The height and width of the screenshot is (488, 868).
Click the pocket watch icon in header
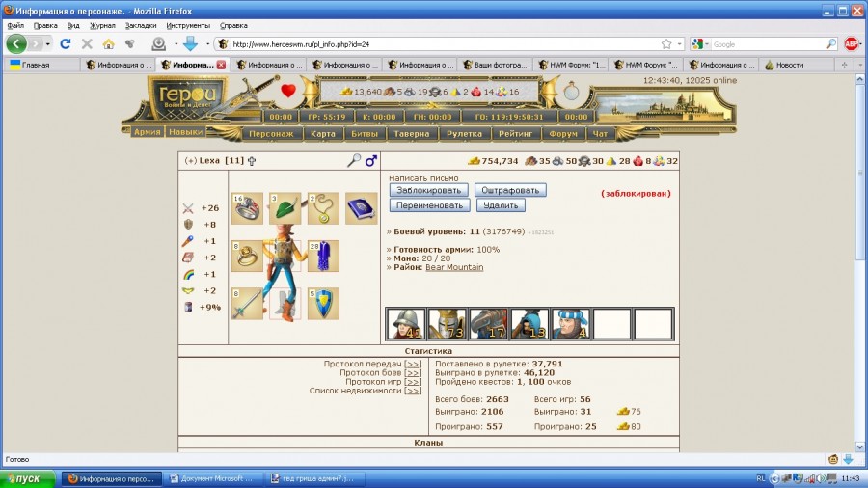[571, 91]
